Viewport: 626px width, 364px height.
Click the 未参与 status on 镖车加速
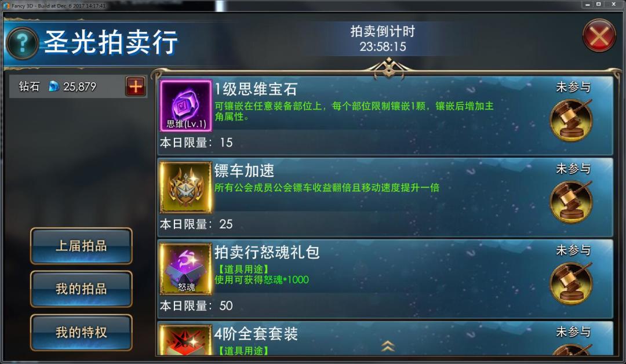[x=573, y=169]
